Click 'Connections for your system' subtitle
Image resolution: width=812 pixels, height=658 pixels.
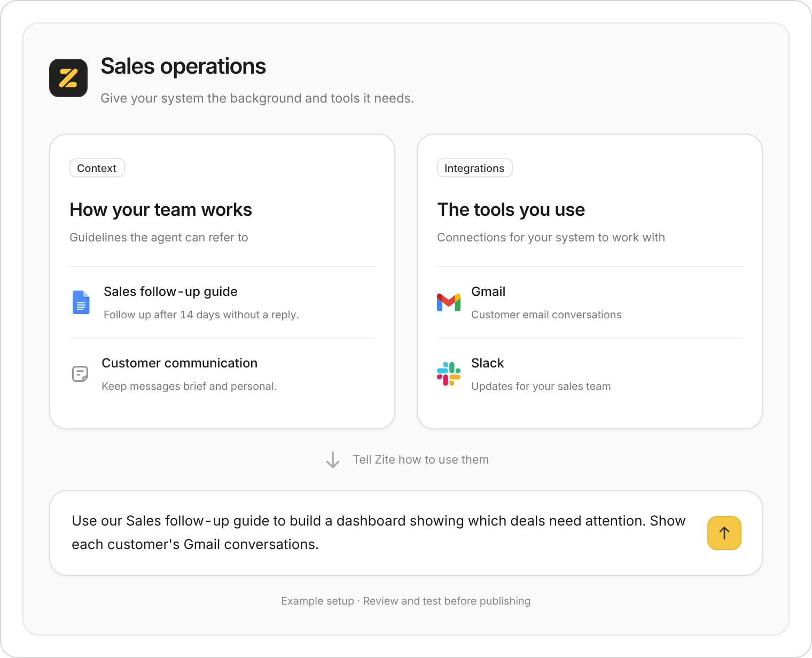point(551,238)
